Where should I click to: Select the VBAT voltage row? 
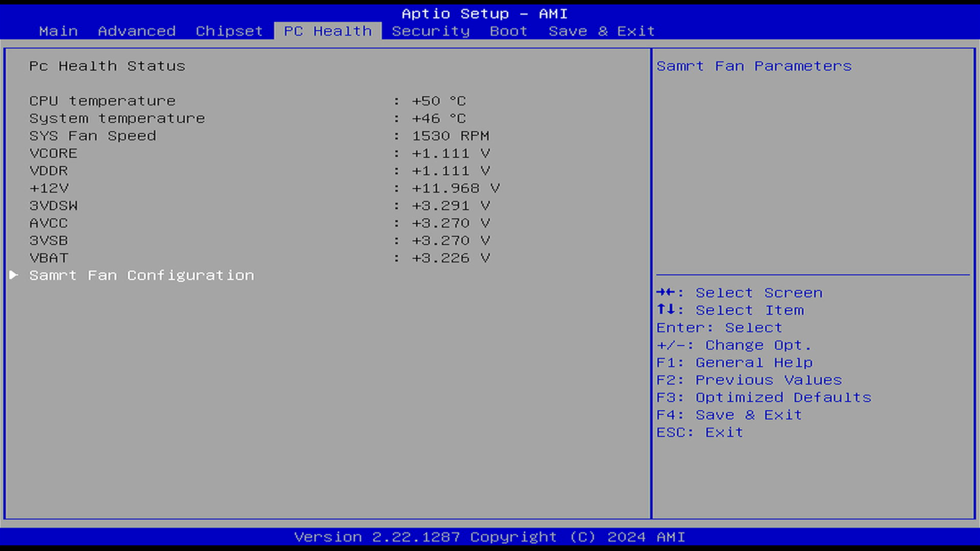pos(49,258)
